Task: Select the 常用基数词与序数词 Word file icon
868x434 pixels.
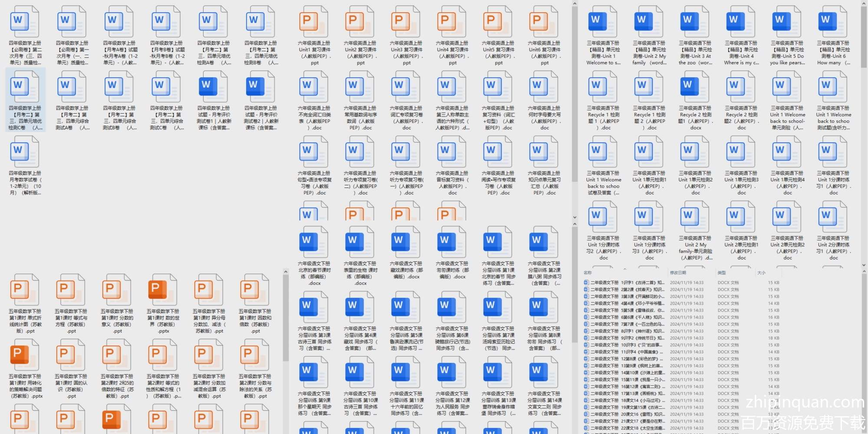Action: click(360, 87)
